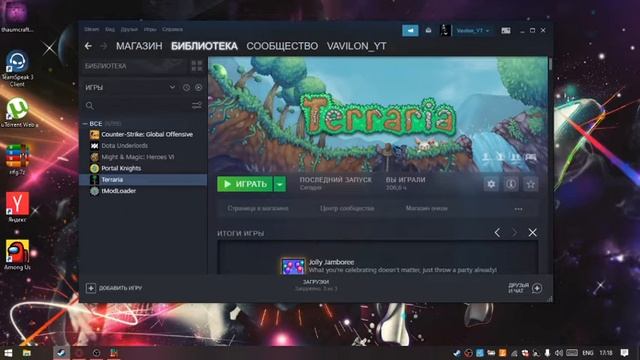Open the Windows notification center

click(624, 353)
